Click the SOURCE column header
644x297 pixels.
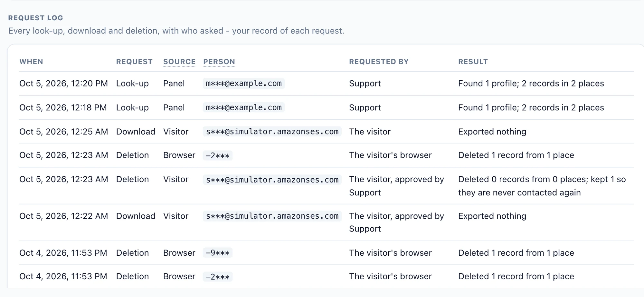coord(179,62)
